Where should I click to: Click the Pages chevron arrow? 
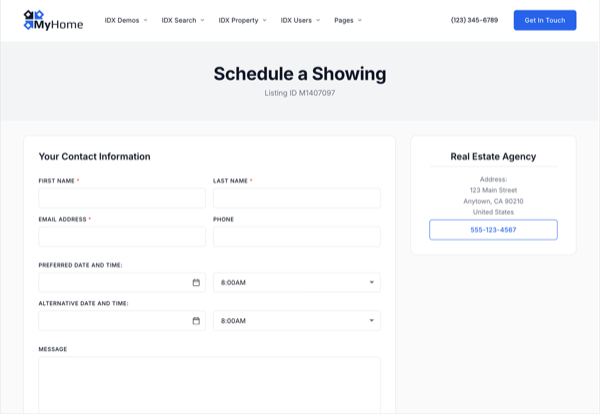click(360, 20)
